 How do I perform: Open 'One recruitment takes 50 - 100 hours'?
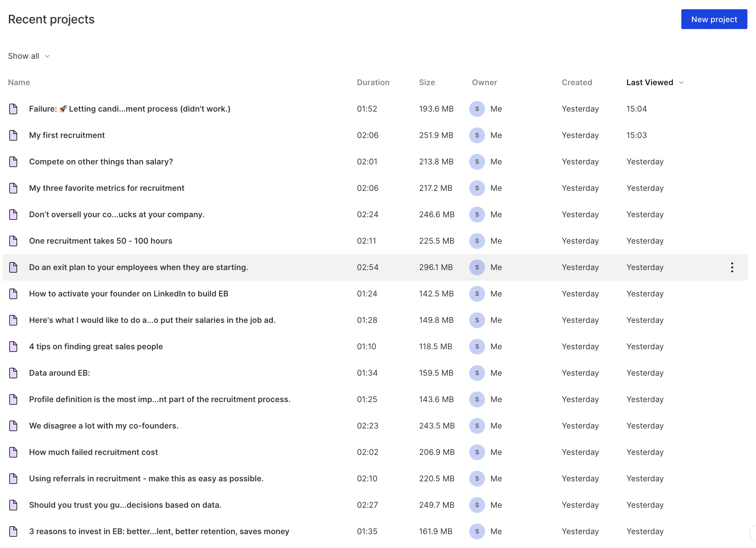(x=101, y=241)
